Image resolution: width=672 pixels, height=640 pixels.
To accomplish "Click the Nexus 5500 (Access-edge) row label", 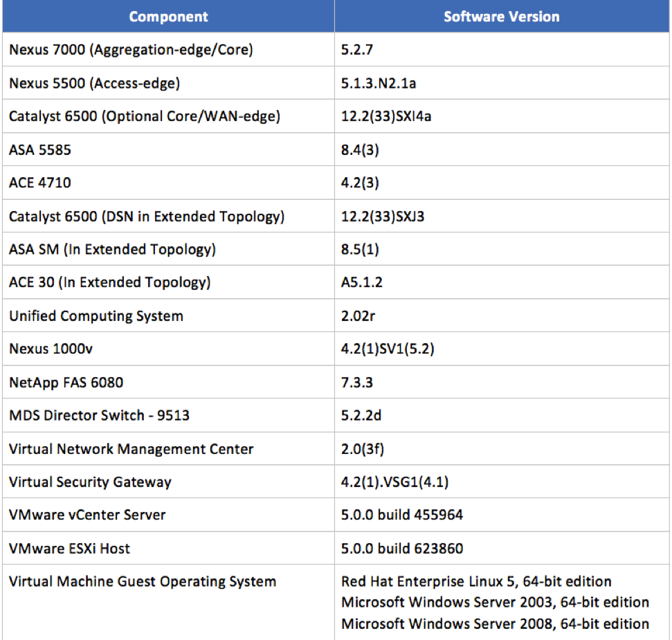I will click(94, 83).
